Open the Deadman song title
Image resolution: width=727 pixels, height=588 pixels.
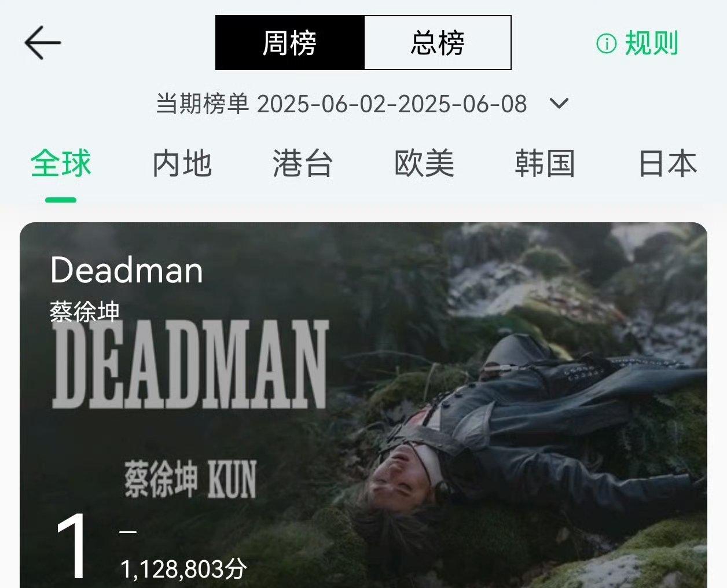coord(127,270)
